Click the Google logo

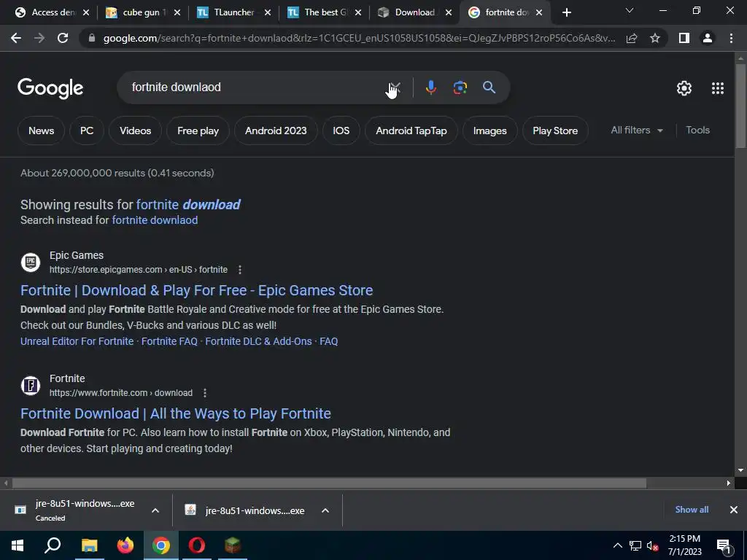tap(50, 88)
